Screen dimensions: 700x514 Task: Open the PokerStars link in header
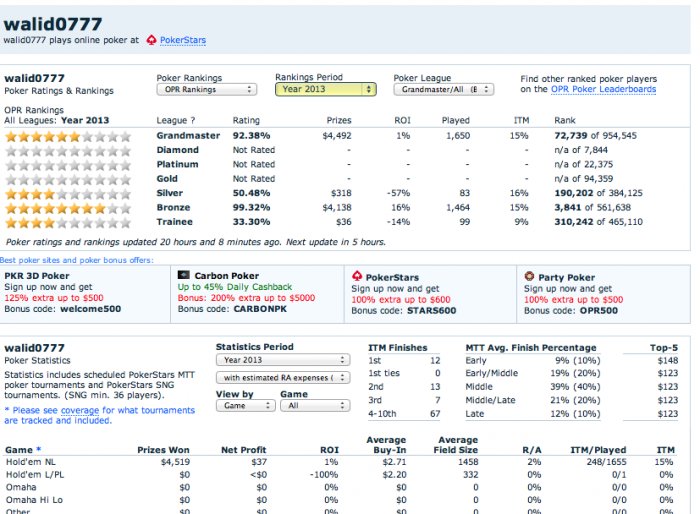(x=183, y=40)
